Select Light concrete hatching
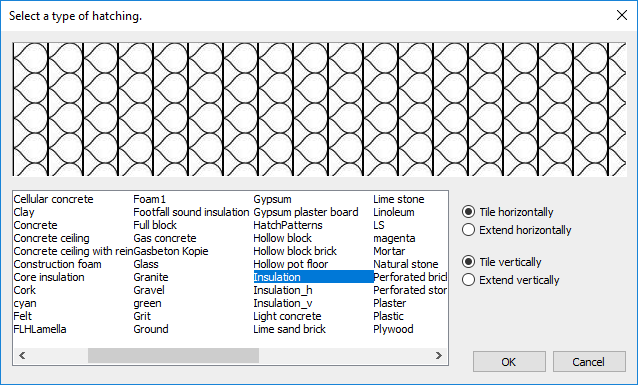This screenshot has height=385, width=638. (x=287, y=317)
